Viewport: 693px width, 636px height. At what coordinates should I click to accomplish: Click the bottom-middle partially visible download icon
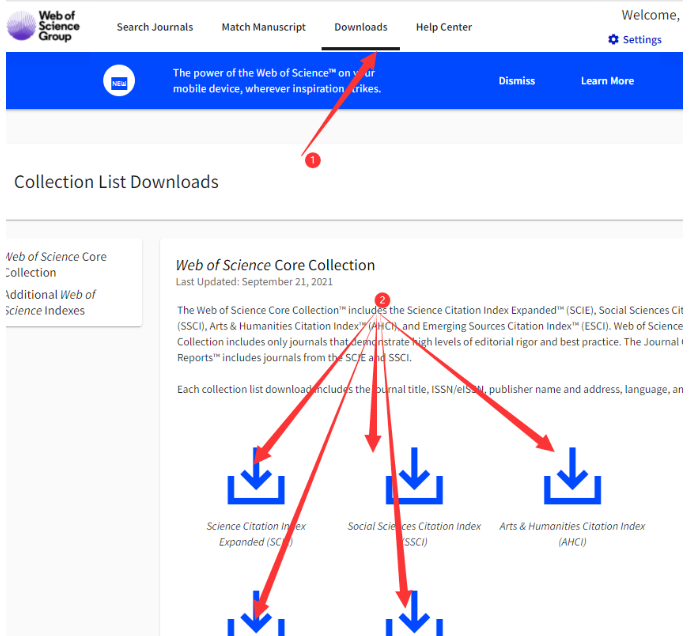[414, 613]
